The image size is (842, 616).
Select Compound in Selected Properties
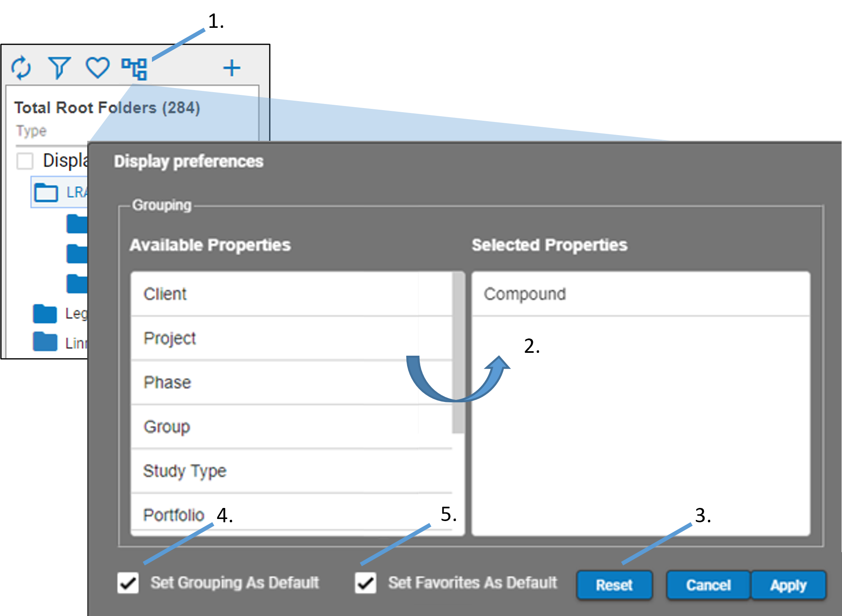pos(525,294)
